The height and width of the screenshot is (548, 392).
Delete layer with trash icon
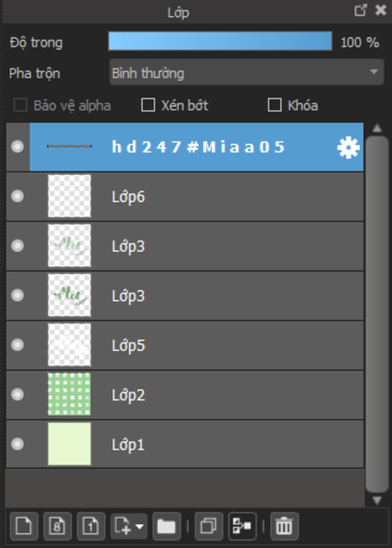coord(284,526)
